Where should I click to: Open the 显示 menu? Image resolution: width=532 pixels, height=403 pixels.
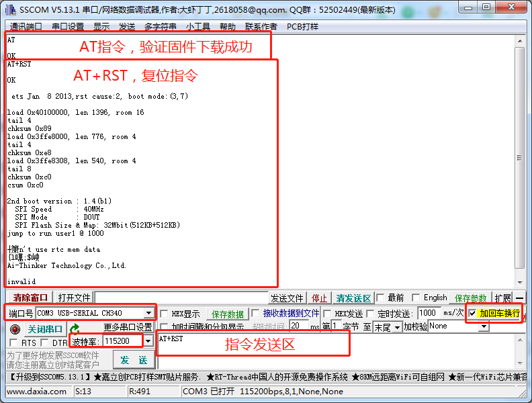pyautogui.click(x=101, y=26)
